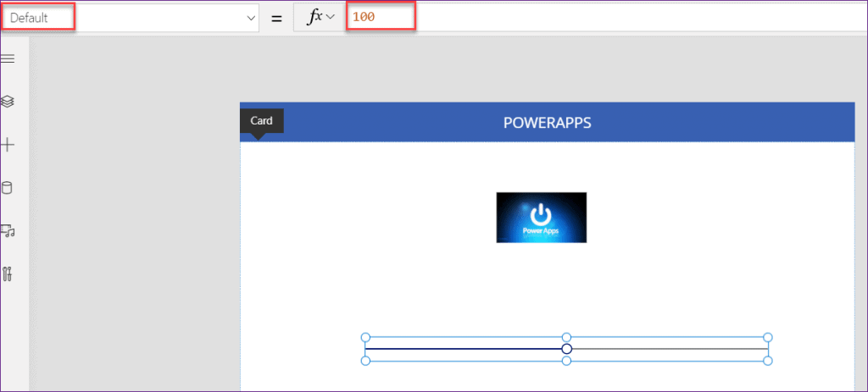The width and height of the screenshot is (868, 392).
Task: Select the Card tooltip label
Action: (261, 120)
